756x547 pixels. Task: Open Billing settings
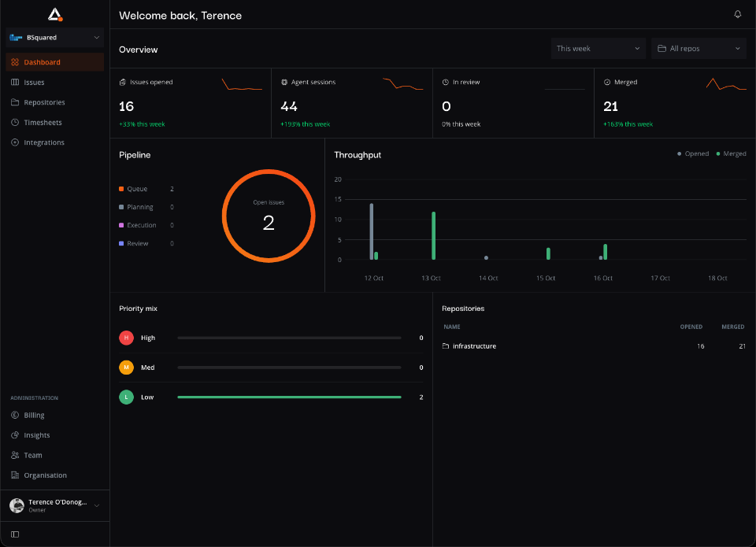55,415
